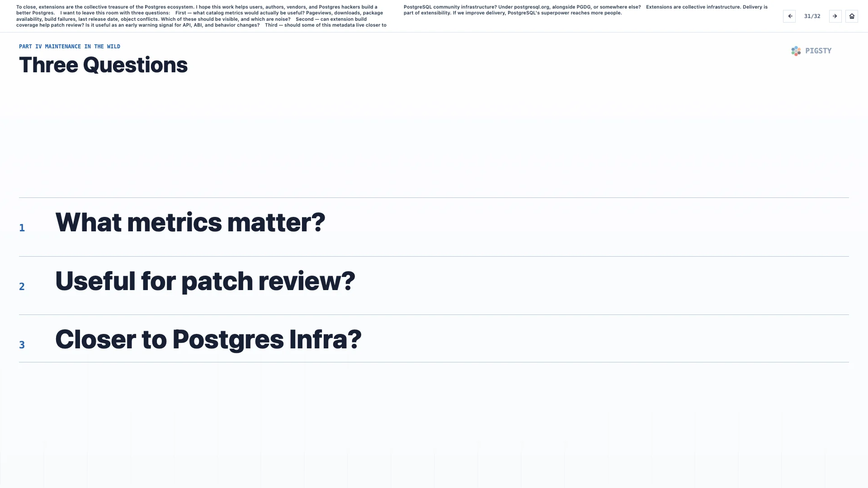Click the 'Three Questions' slide title

(103, 65)
